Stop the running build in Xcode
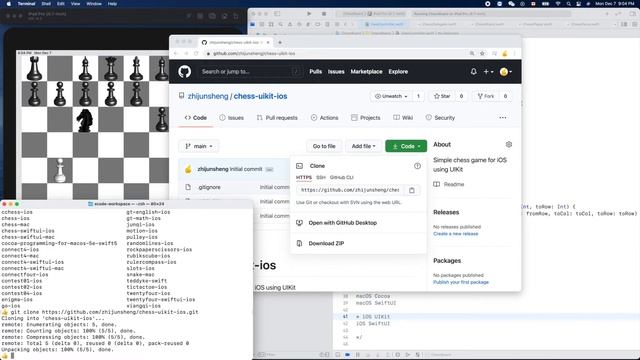This screenshot has width=640, height=360. [324, 13]
